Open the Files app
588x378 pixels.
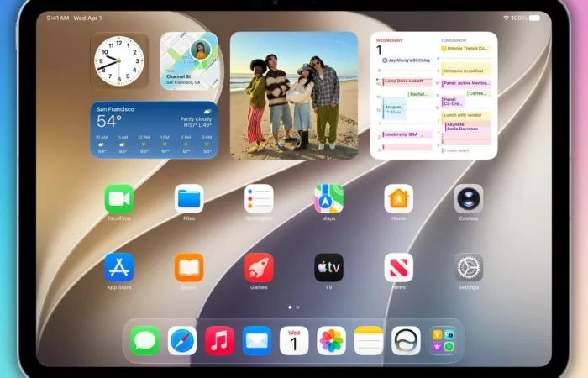[189, 199]
